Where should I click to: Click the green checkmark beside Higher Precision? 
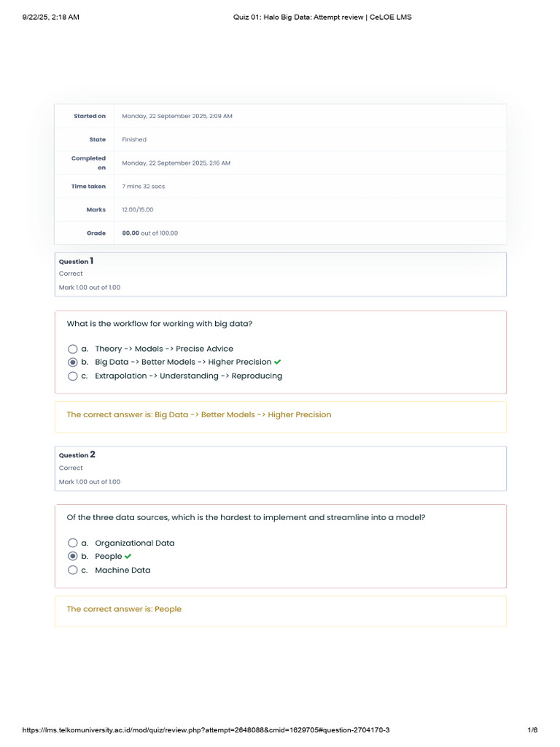coord(278,362)
